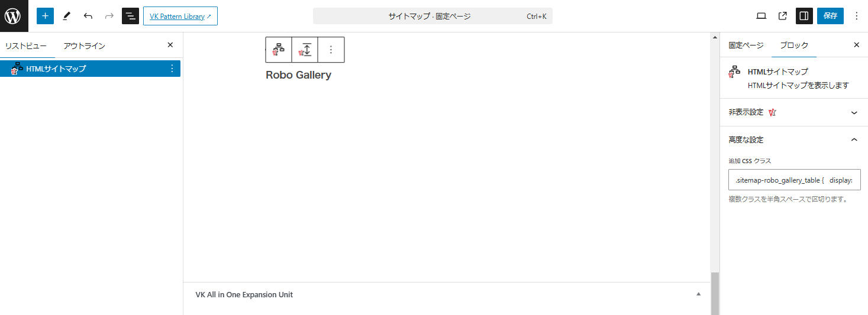This screenshot has width=868, height=315.
Task: Click the sitemap block type toolbar icon
Action: [x=279, y=50]
